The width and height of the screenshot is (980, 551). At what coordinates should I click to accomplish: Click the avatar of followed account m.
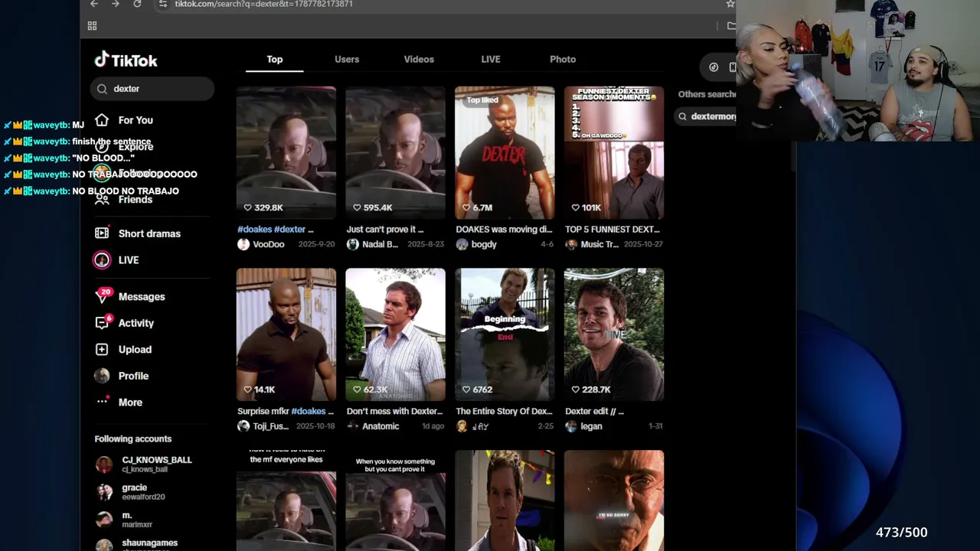click(x=104, y=520)
